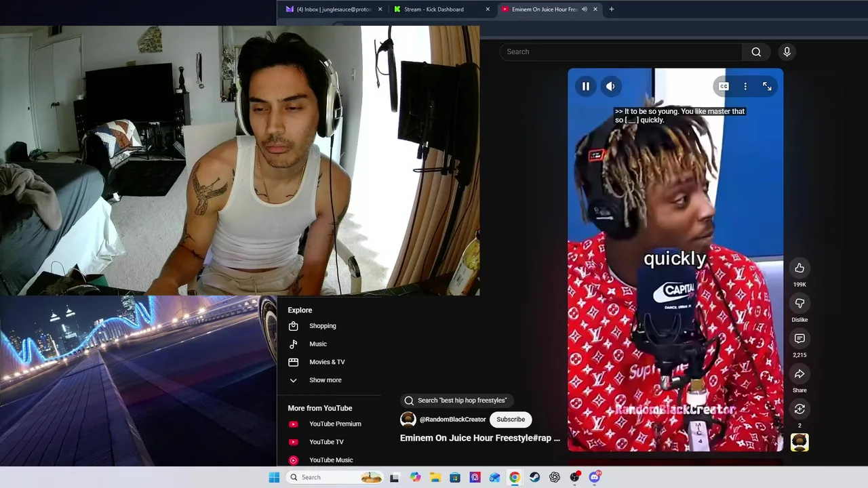Screen dimensions: 868x488
Task: Mute the Short with the volume icon
Action: coord(610,86)
